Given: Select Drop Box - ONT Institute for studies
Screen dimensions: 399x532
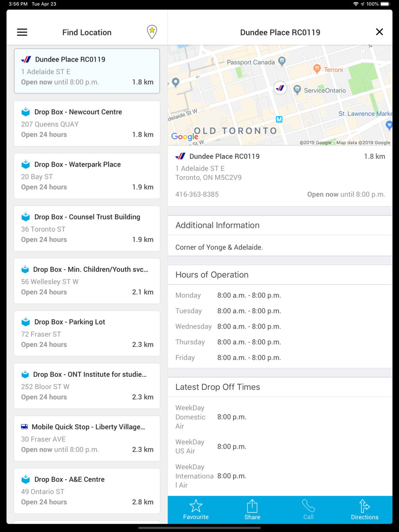Looking at the screenshot, I should 87,386.
